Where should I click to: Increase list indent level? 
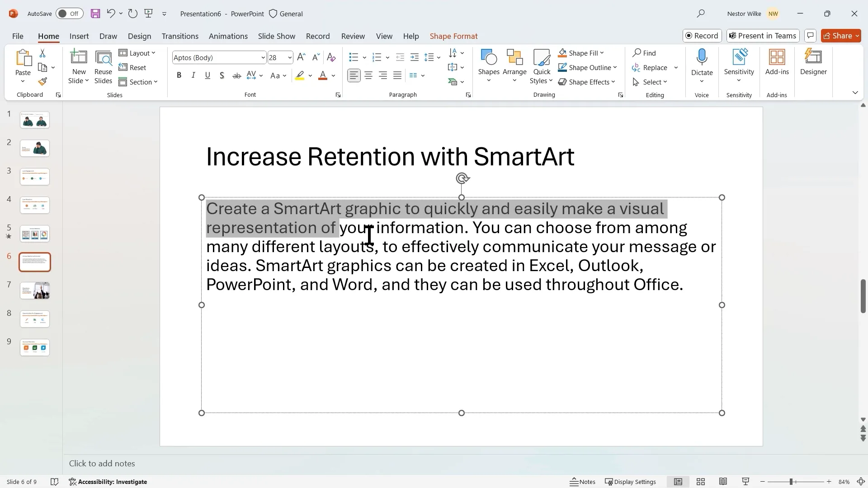point(415,57)
